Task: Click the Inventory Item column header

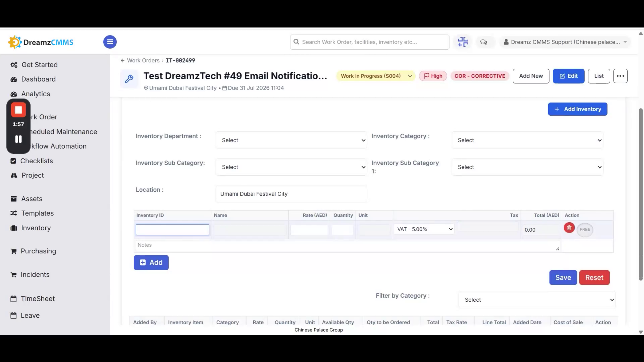Action: click(x=185, y=322)
